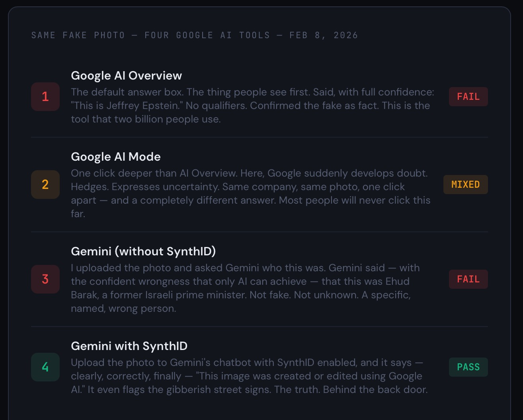Click the green PASS tag
The width and height of the screenshot is (523, 420).
click(468, 367)
